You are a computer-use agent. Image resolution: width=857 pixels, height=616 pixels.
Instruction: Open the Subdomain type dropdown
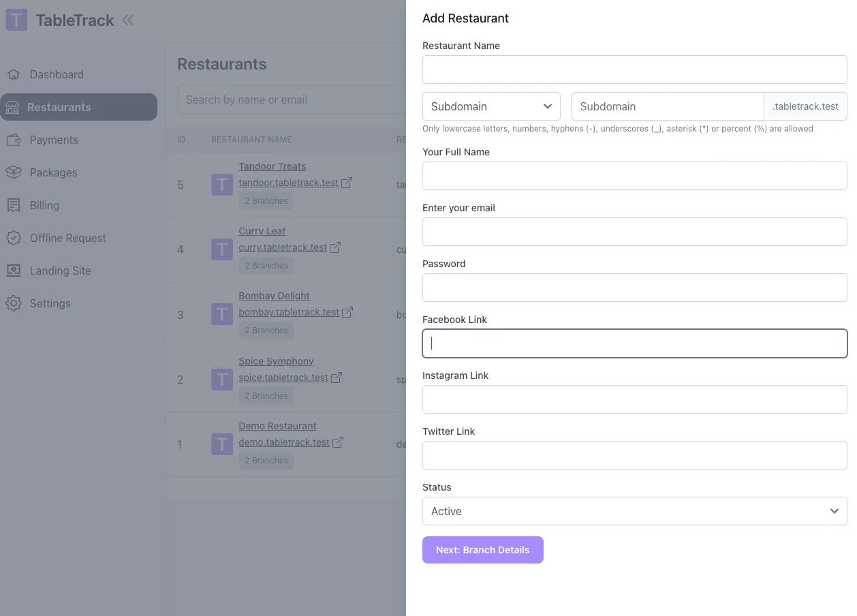491,106
